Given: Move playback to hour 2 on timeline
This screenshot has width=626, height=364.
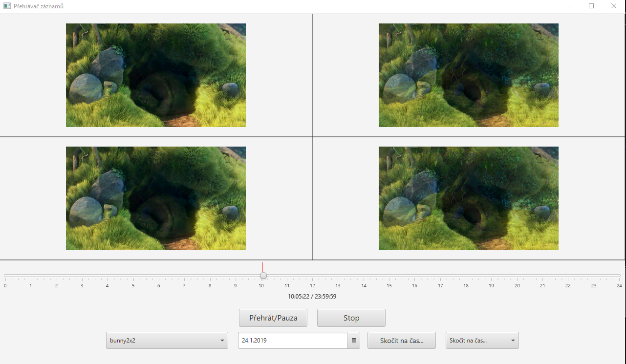Looking at the screenshot, I should 56,276.
